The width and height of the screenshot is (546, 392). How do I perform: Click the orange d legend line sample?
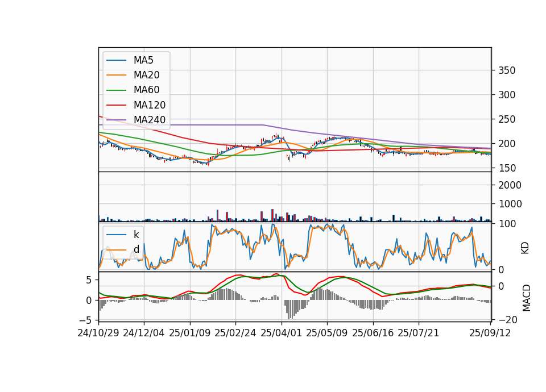click(116, 249)
